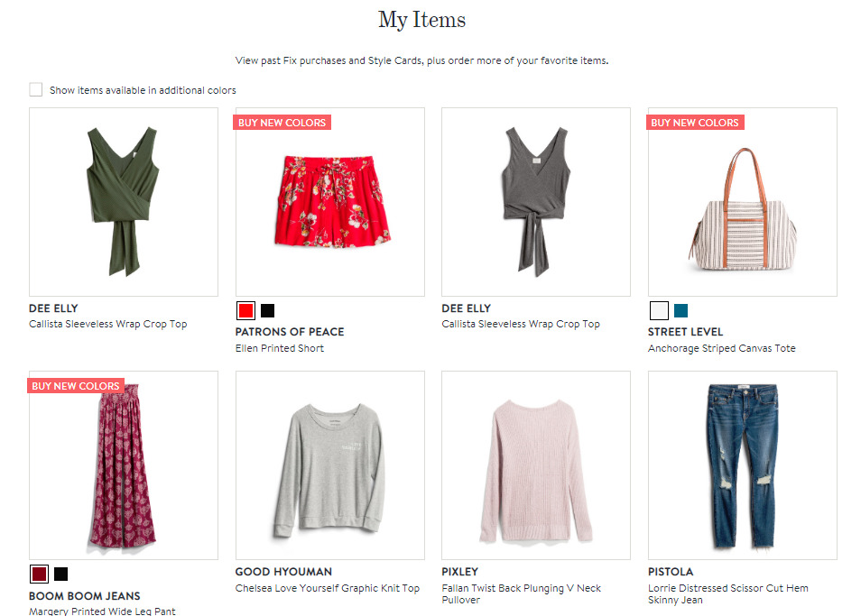
Task: Choose teal swatch for Anchorage Striped Canvas Tote
Action: tap(681, 311)
